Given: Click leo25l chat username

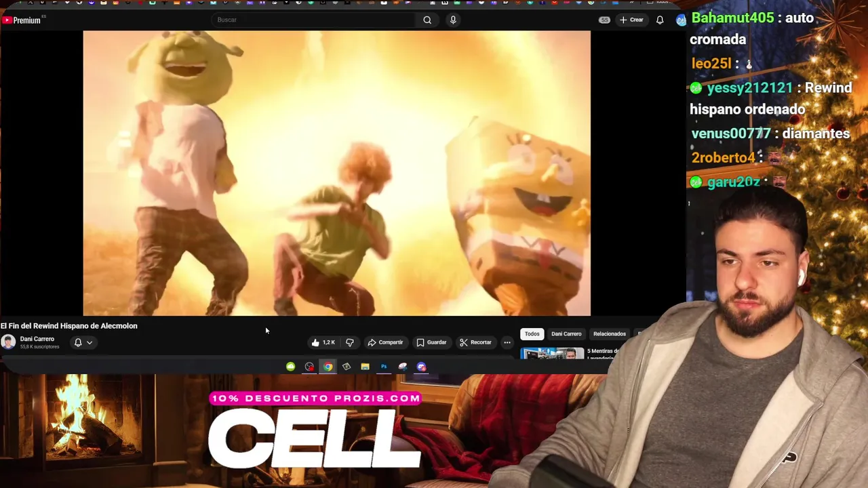Looking at the screenshot, I should [x=711, y=63].
